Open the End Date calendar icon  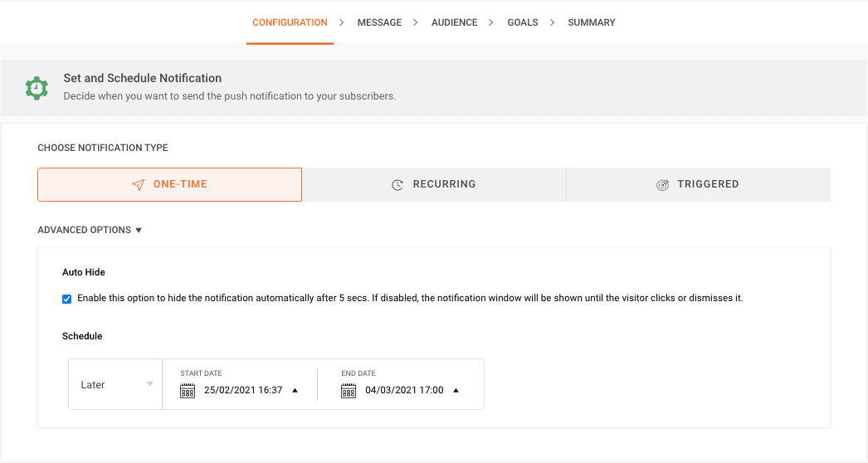click(x=349, y=391)
